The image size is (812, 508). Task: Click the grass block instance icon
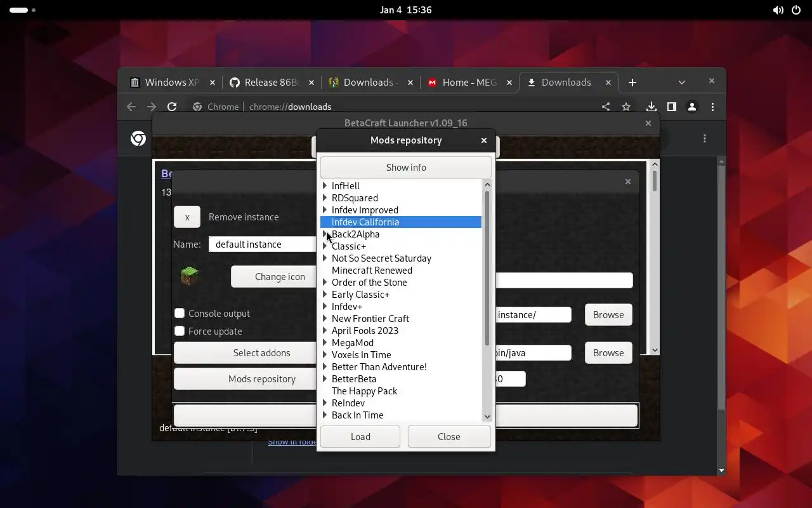[x=190, y=276]
